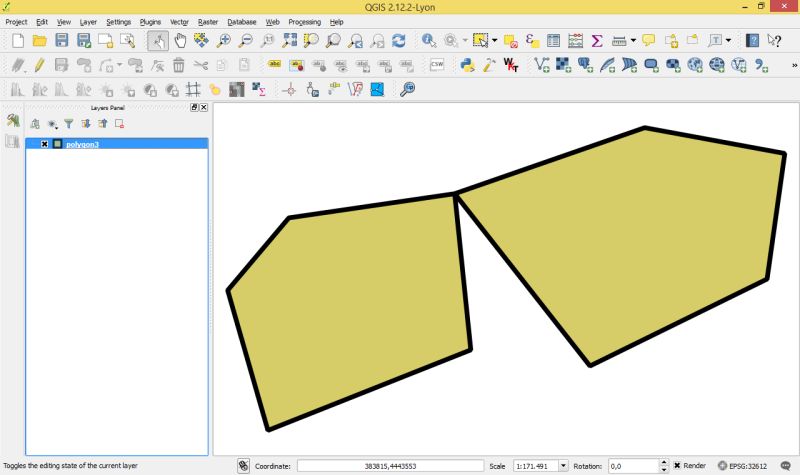Screen dimensions: 800x475
Task: Click the yellow abc Labeling icon
Action: [274, 64]
